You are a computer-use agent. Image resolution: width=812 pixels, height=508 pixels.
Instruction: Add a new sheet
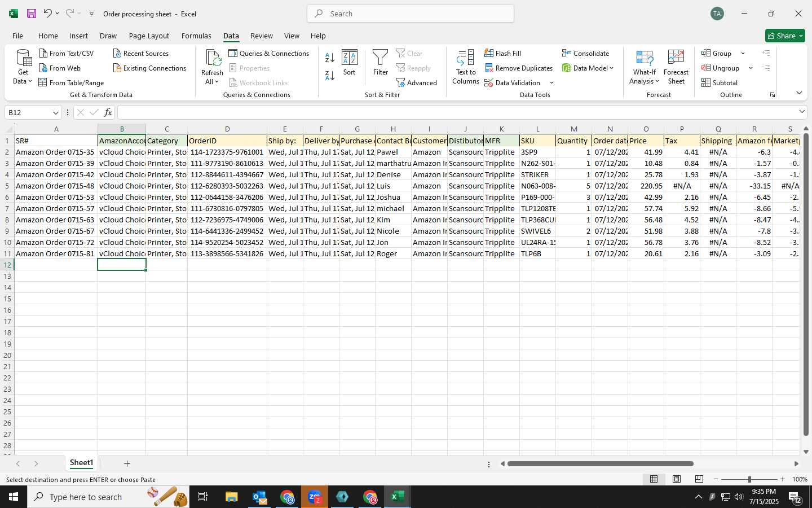(x=127, y=463)
